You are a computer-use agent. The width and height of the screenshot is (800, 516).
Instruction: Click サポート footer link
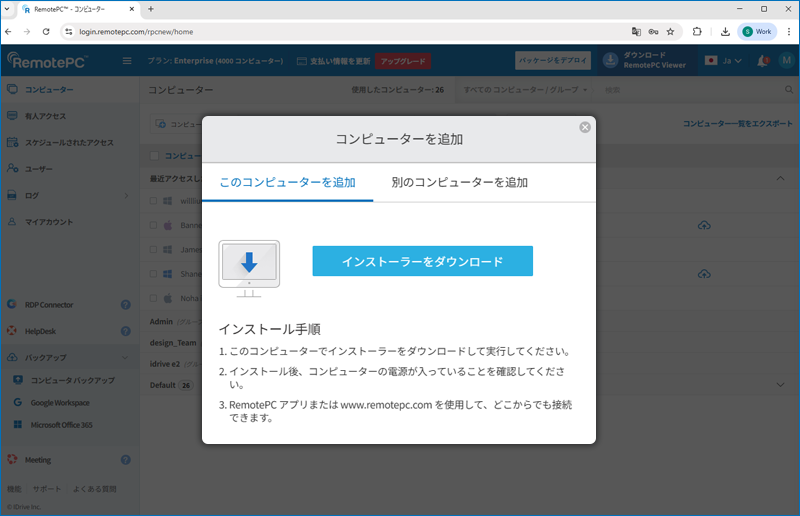coord(47,489)
